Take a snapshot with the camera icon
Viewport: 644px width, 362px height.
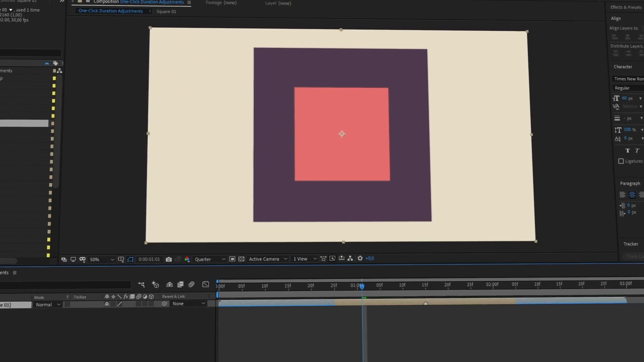pyautogui.click(x=169, y=259)
